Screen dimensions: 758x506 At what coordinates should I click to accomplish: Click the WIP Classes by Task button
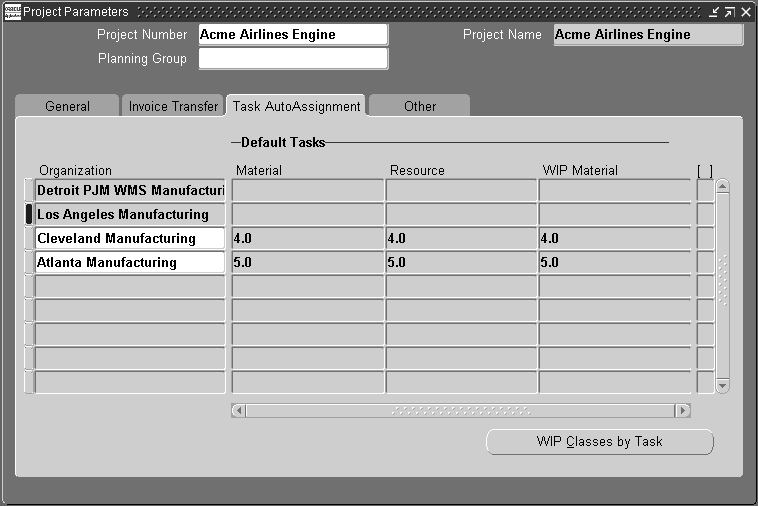(x=599, y=442)
